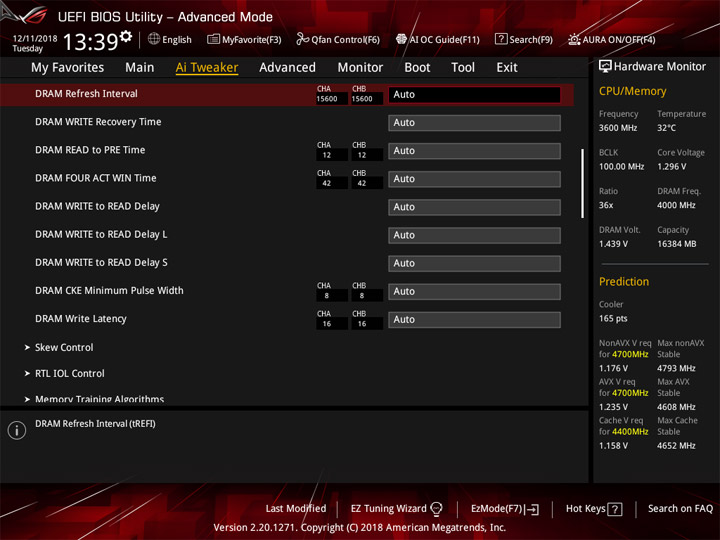Select DRAM FOUR ACT WIN Time label

coord(96,178)
